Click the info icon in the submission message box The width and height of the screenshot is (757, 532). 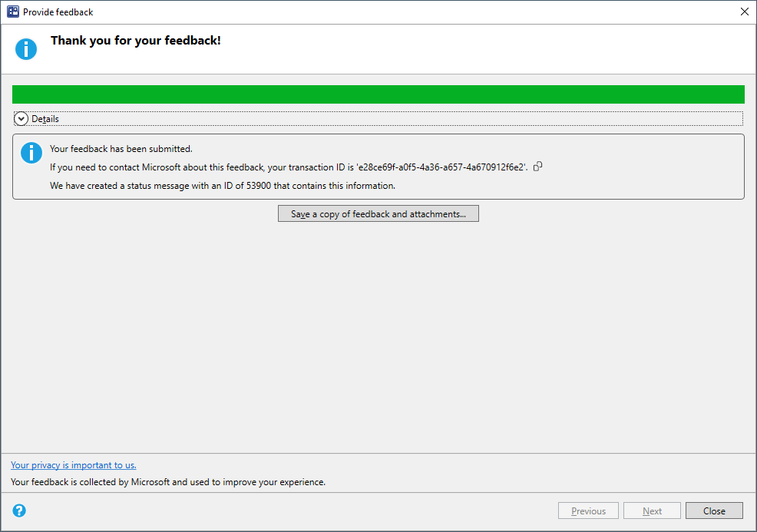coord(31,152)
